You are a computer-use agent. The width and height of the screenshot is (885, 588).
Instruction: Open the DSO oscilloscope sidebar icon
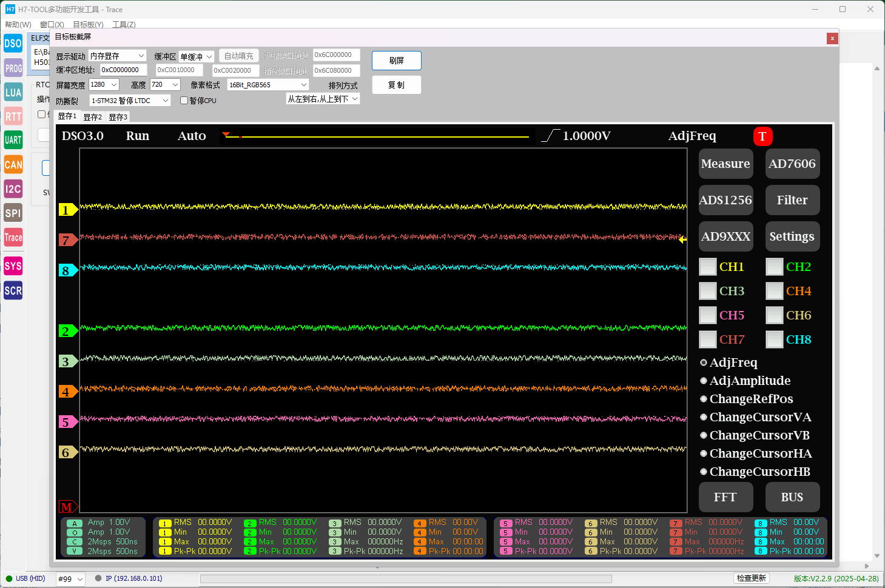(13, 44)
